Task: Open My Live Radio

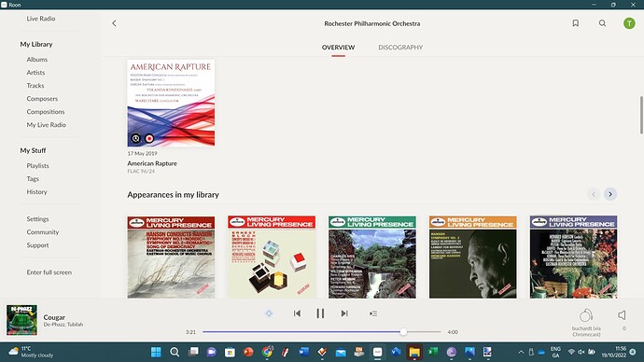Action: [46, 125]
